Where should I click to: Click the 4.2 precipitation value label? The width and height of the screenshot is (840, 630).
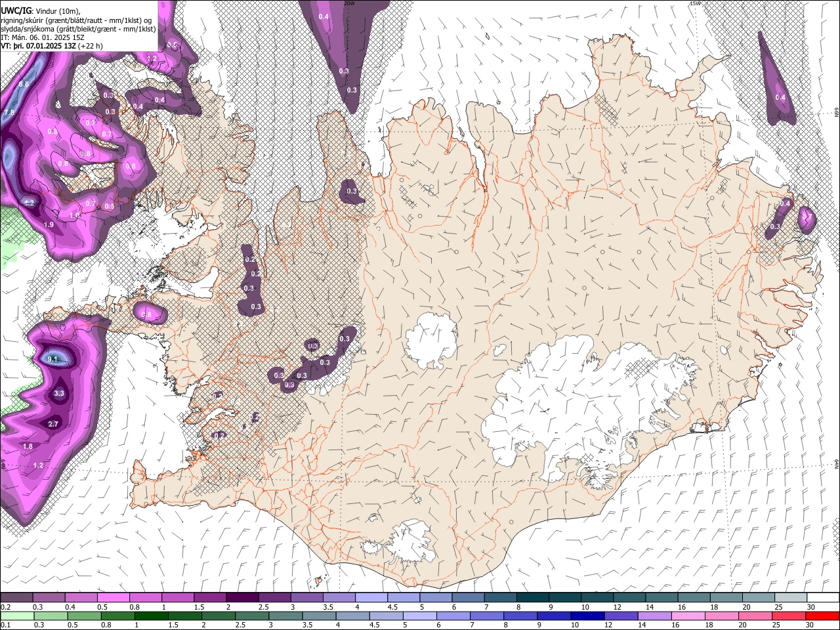[29, 203]
